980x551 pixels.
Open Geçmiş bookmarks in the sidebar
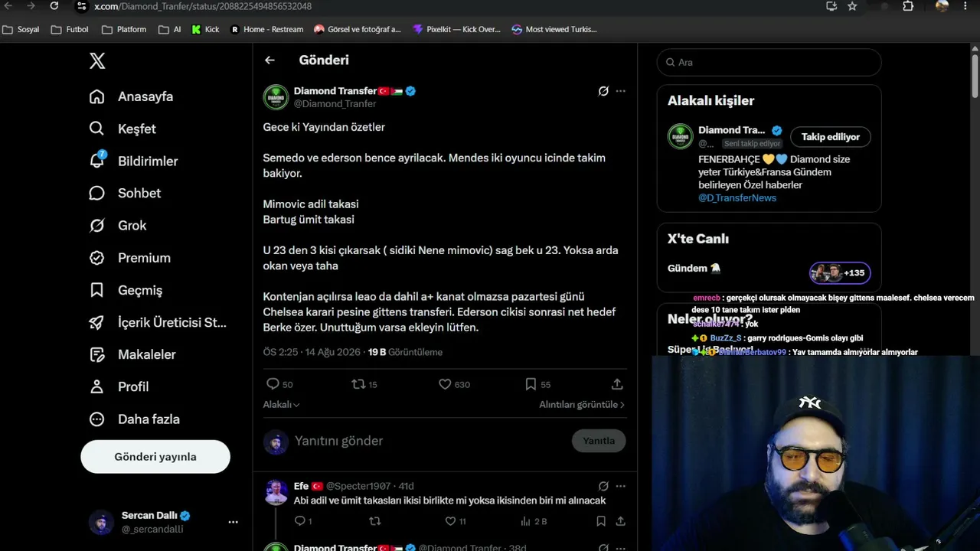[126, 290]
